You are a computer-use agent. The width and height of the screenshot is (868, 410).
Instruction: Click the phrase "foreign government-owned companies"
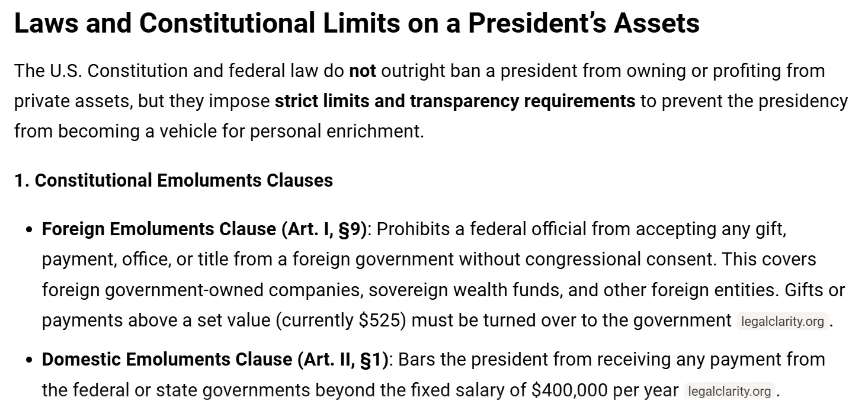[202, 290]
